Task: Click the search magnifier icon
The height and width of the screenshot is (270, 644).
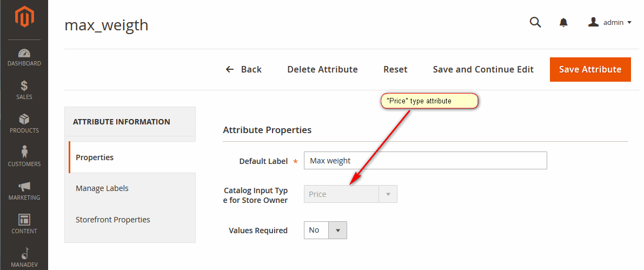Action: click(535, 22)
